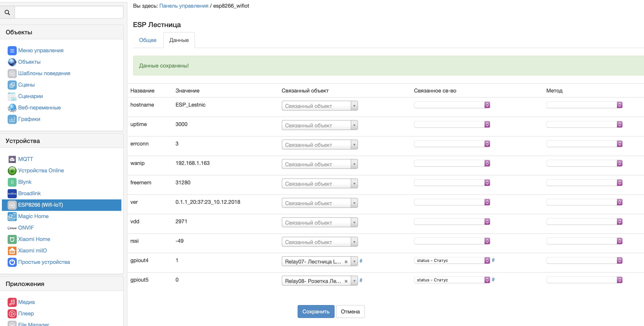Click Устройства Online green icon
Viewport: 644px width, 326px height.
pyautogui.click(x=12, y=171)
